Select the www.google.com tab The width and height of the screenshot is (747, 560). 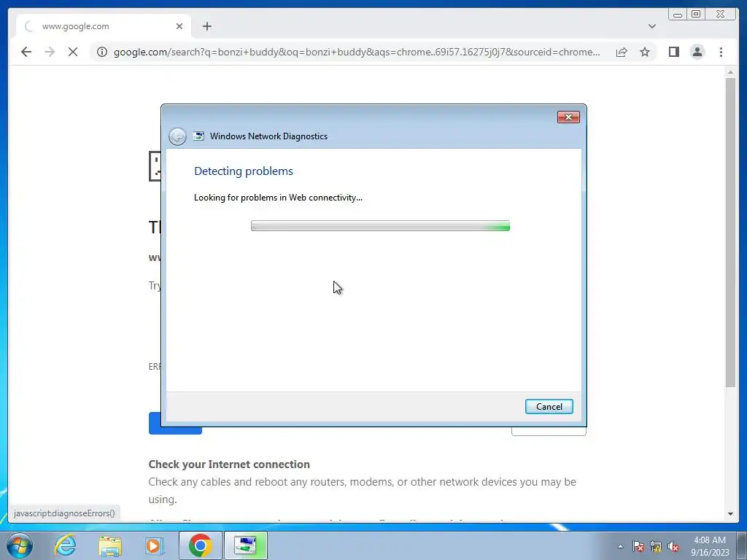click(104, 26)
